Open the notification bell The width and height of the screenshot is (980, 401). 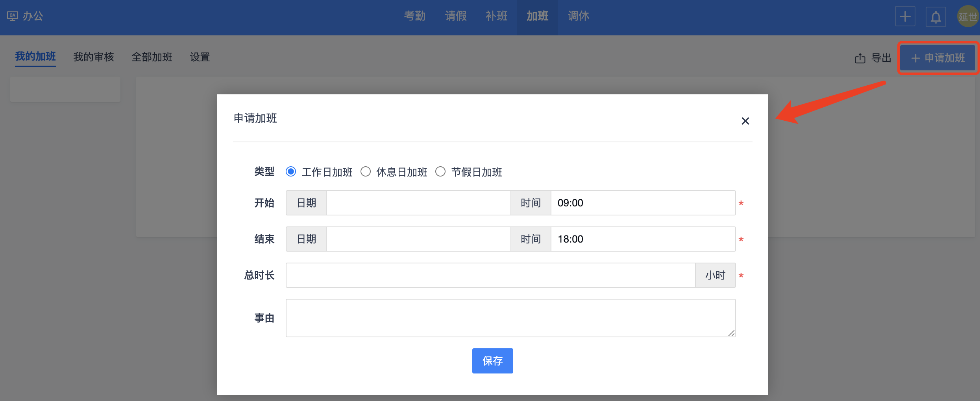click(936, 17)
